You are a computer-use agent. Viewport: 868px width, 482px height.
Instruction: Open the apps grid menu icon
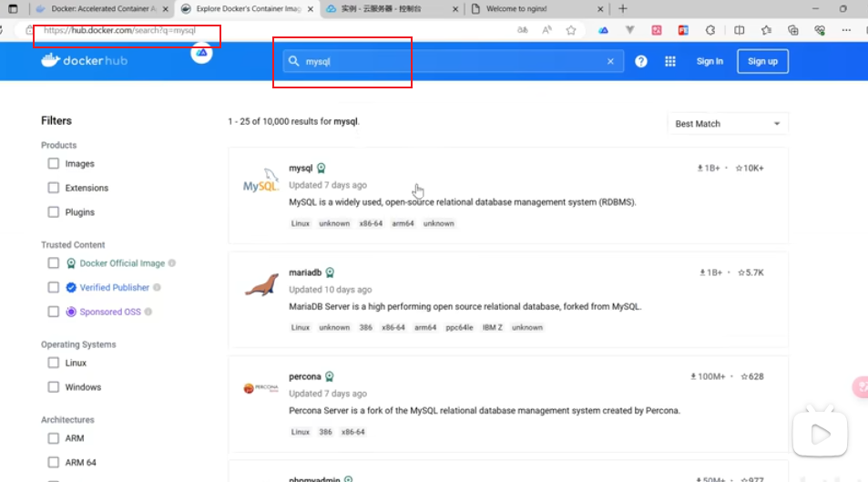coord(669,61)
